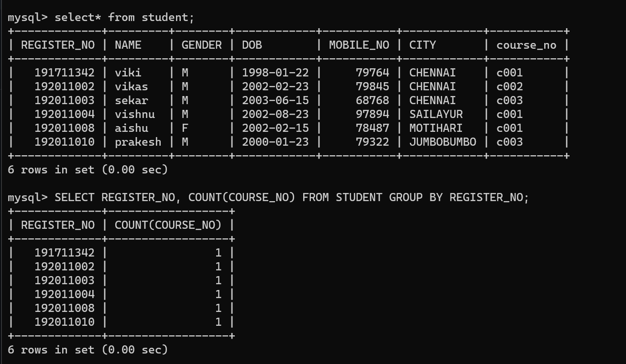626x364 pixels.
Task: Select the name sekar
Action: tap(132, 100)
